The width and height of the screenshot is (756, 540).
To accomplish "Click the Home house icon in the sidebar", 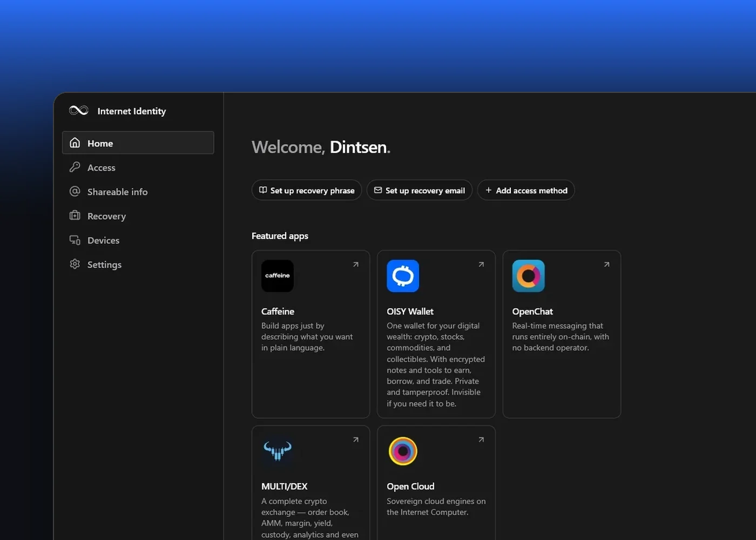I will pyautogui.click(x=75, y=143).
